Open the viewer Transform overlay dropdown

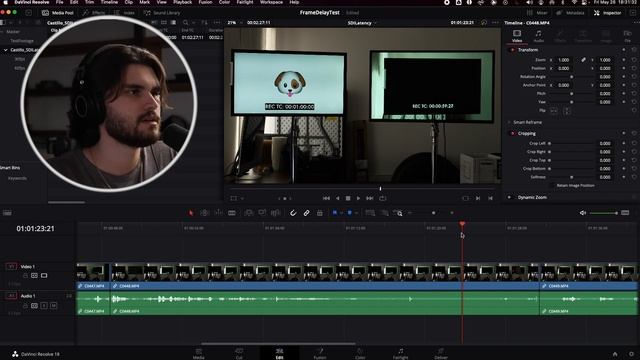pos(242,198)
